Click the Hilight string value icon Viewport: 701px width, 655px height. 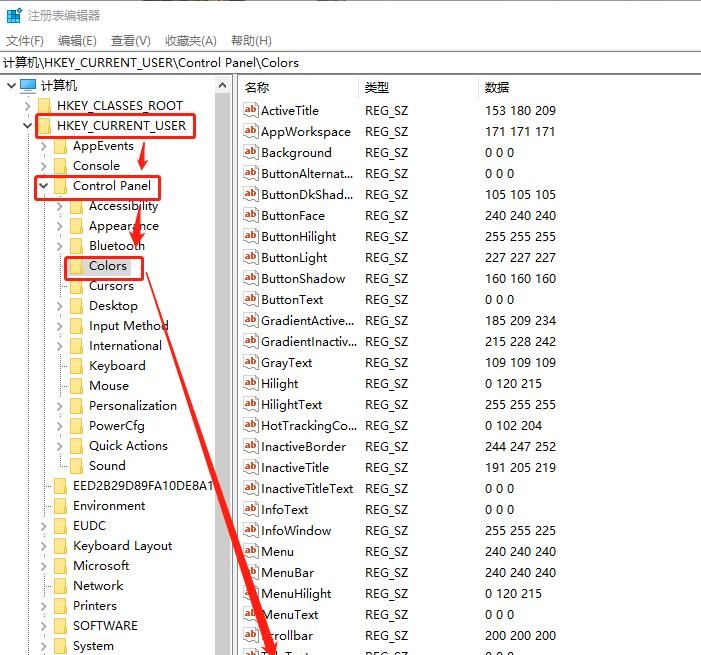pos(250,383)
